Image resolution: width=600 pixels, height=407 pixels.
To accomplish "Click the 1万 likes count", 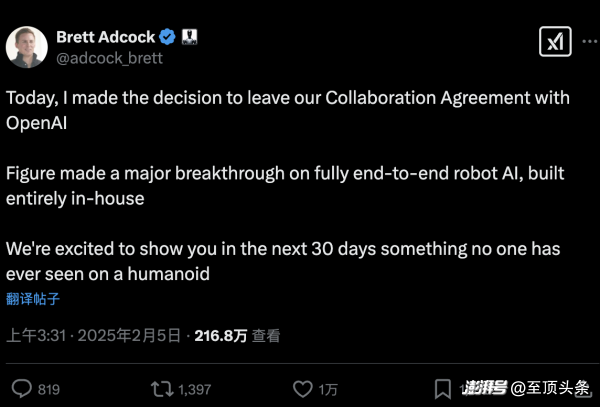I will [328, 388].
